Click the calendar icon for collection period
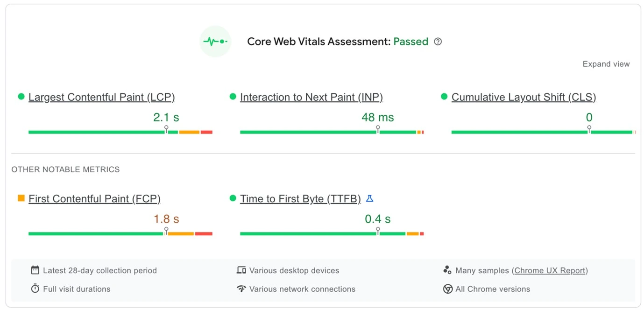Viewport: 644px width, 310px height. coord(35,270)
